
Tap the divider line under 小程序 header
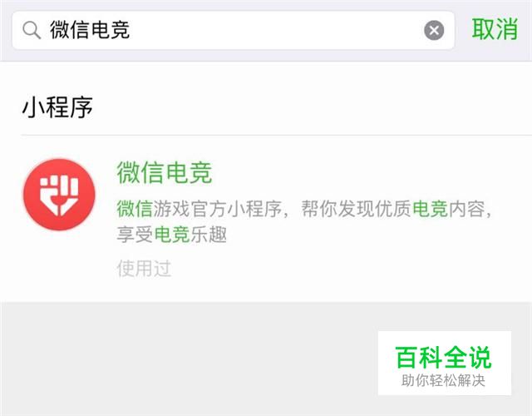pyautogui.click(x=277, y=135)
